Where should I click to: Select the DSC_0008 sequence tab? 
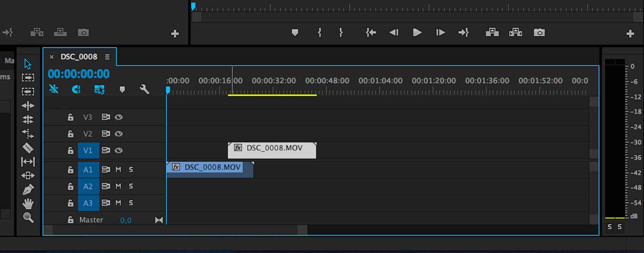(x=79, y=57)
